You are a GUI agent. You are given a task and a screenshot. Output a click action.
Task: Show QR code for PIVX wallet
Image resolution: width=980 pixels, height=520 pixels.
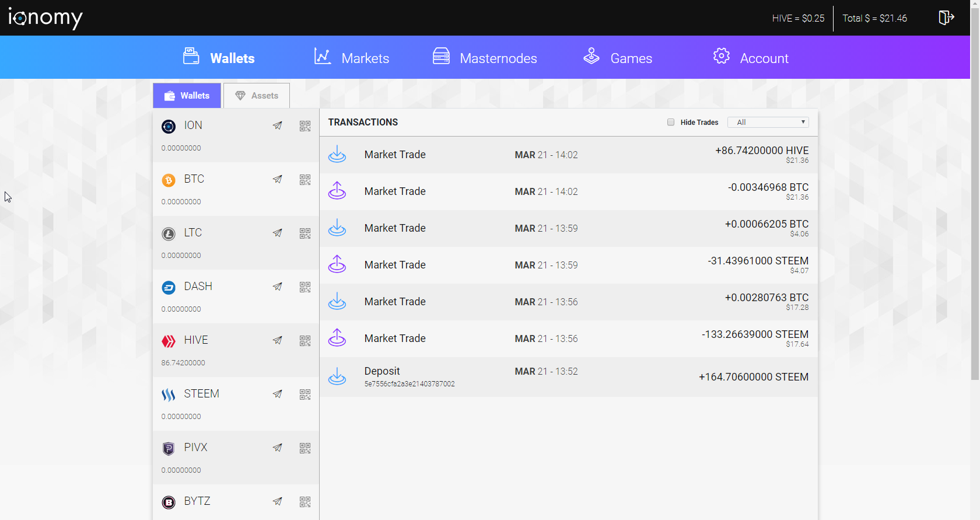305,448
